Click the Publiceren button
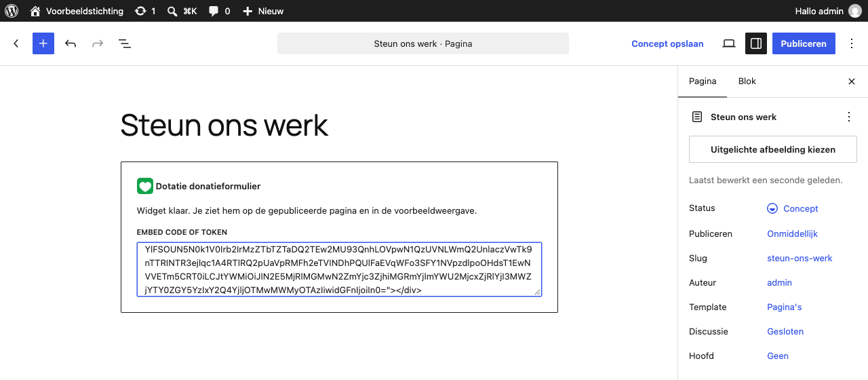 804,43
